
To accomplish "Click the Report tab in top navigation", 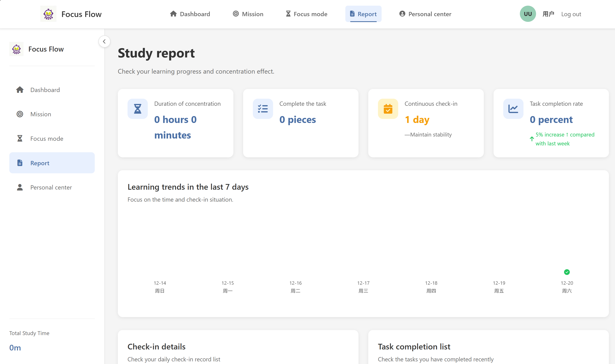I will click(363, 14).
